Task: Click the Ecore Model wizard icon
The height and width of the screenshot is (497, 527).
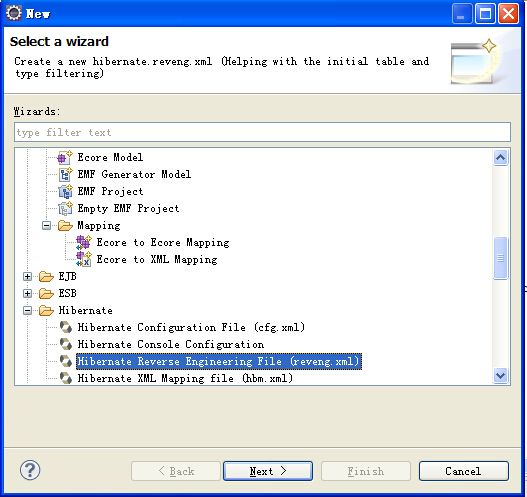Action: [x=65, y=157]
